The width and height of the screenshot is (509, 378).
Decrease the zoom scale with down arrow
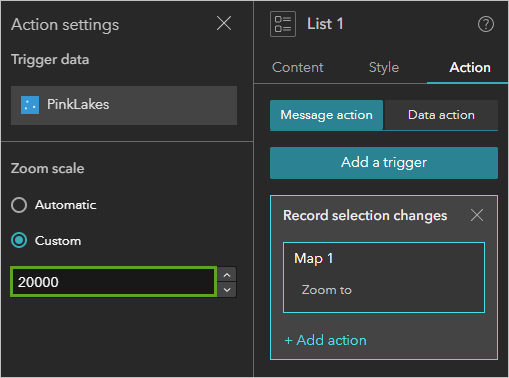(x=227, y=290)
